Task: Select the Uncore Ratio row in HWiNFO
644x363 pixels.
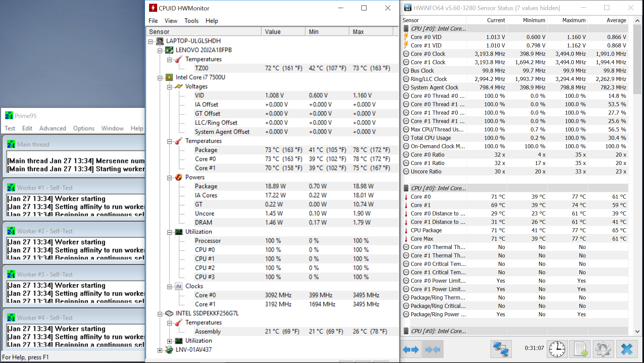Action: point(515,171)
